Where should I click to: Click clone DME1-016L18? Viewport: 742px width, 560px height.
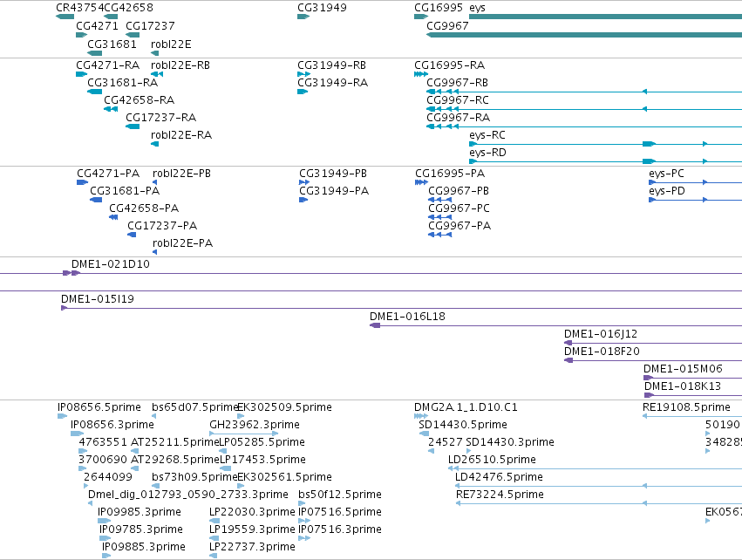click(x=407, y=317)
